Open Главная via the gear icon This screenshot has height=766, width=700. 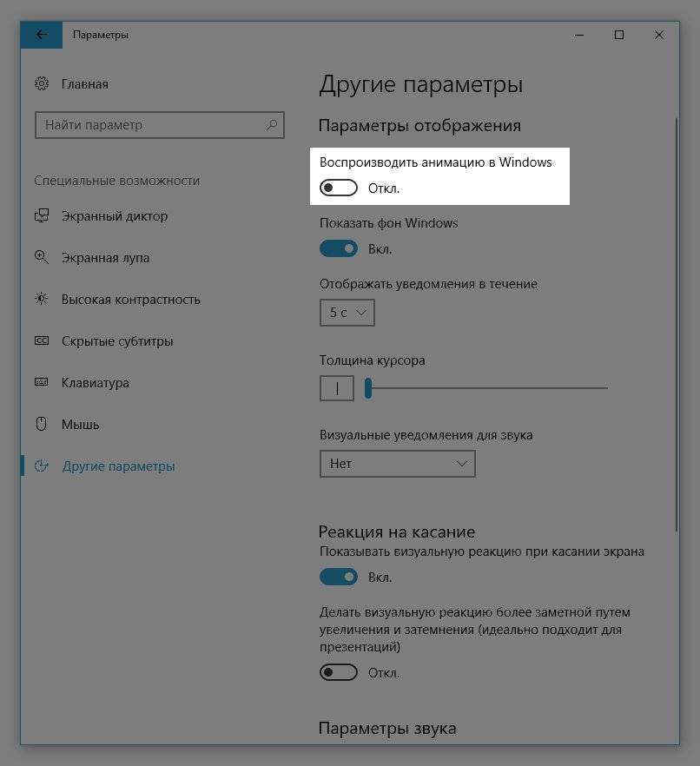(42, 83)
